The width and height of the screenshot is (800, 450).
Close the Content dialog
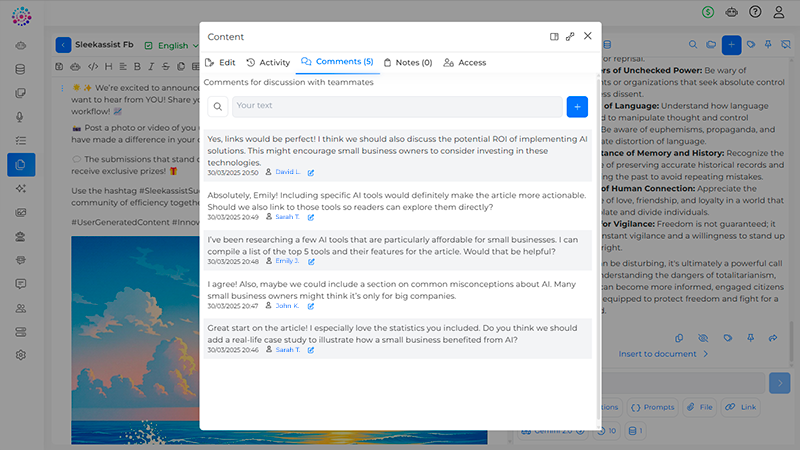[588, 36]
